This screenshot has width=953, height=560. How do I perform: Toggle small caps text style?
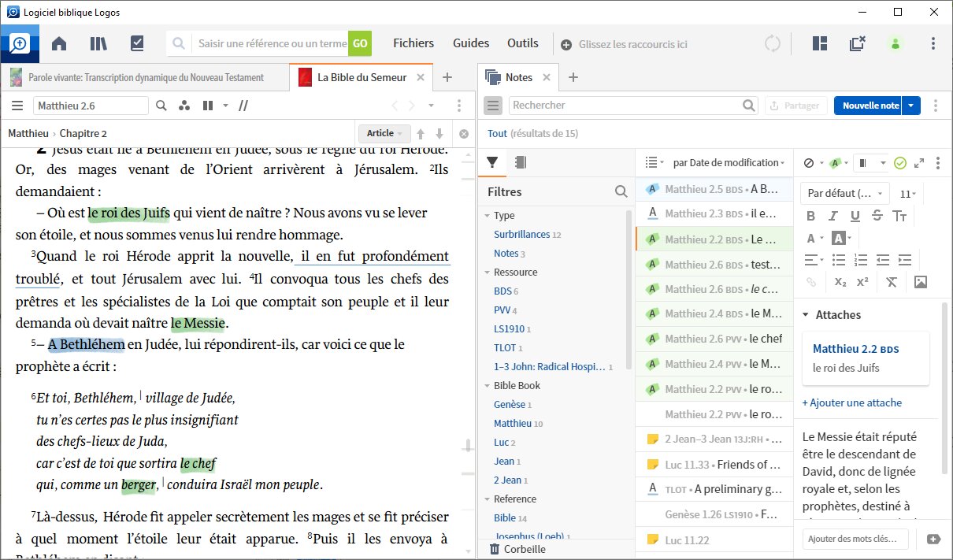click(900, 217)
